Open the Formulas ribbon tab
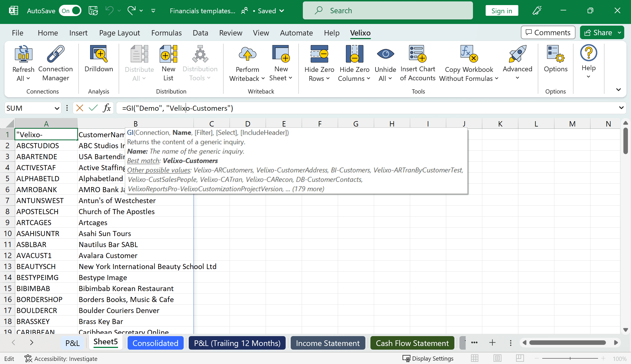The height and width of the screenshot is (364, 631). point(166,33)
